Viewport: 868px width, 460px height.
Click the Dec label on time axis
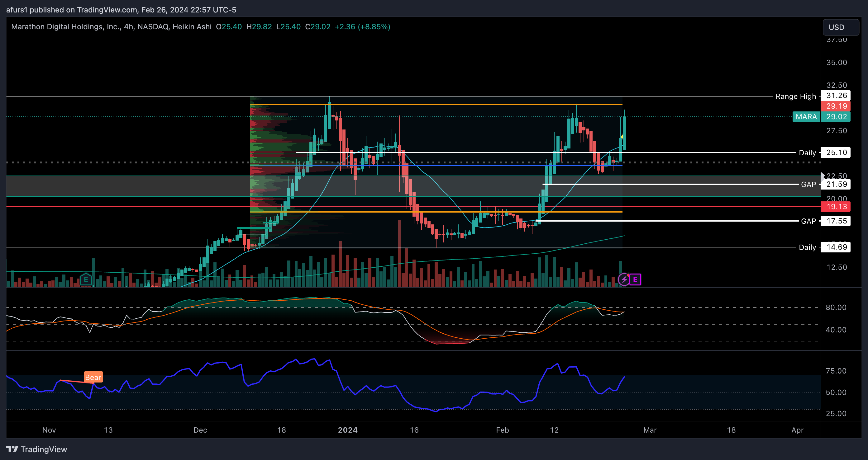pos(200,430)
